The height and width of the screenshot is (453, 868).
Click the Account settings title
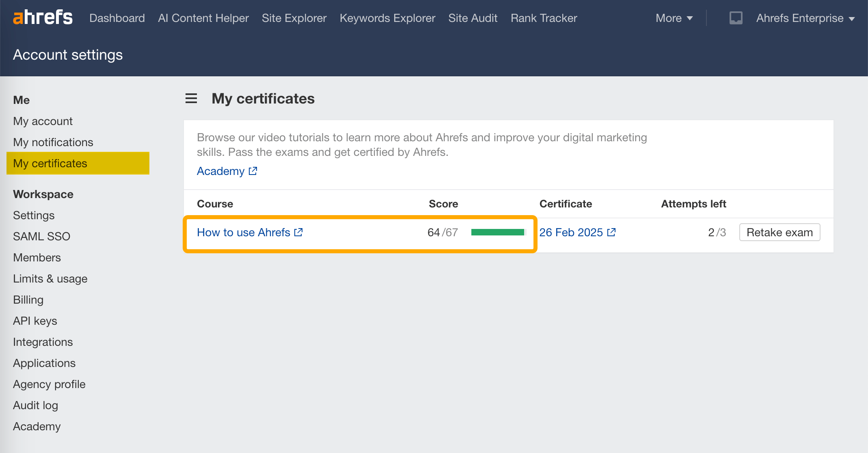pyautogui.click(x=68, y=55)
